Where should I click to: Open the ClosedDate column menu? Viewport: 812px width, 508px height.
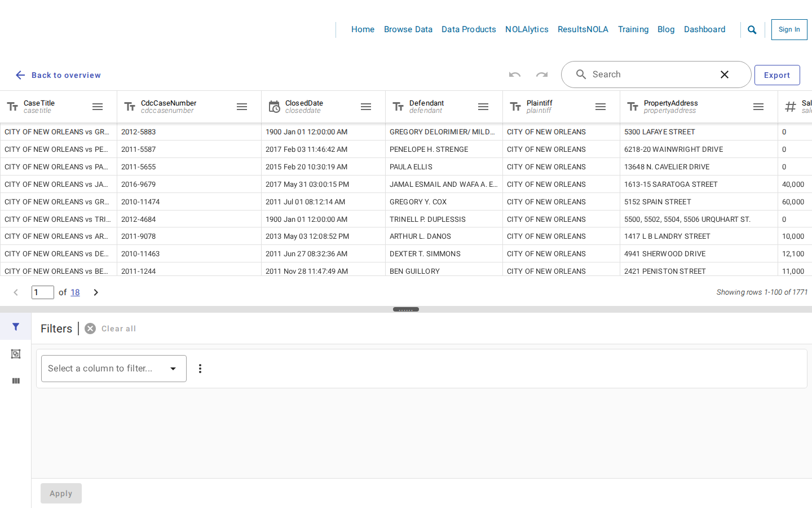pos(366,107)
